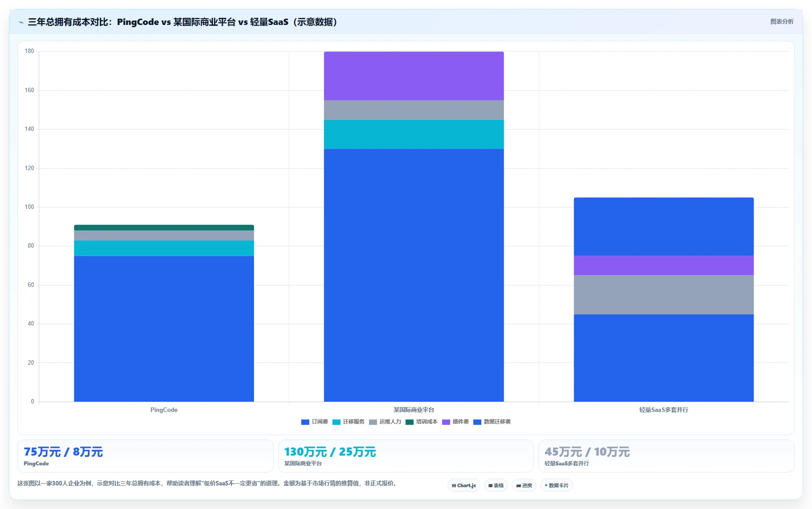Click the 数据卡片 tag
This screenshot has height=509, width=812.
pos(557,485)
